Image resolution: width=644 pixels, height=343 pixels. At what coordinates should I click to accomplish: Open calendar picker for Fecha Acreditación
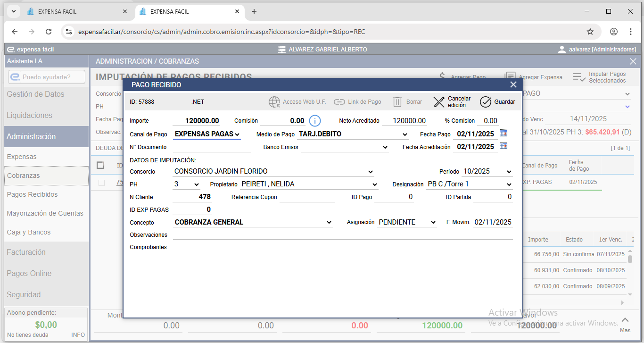coord(504,146)
